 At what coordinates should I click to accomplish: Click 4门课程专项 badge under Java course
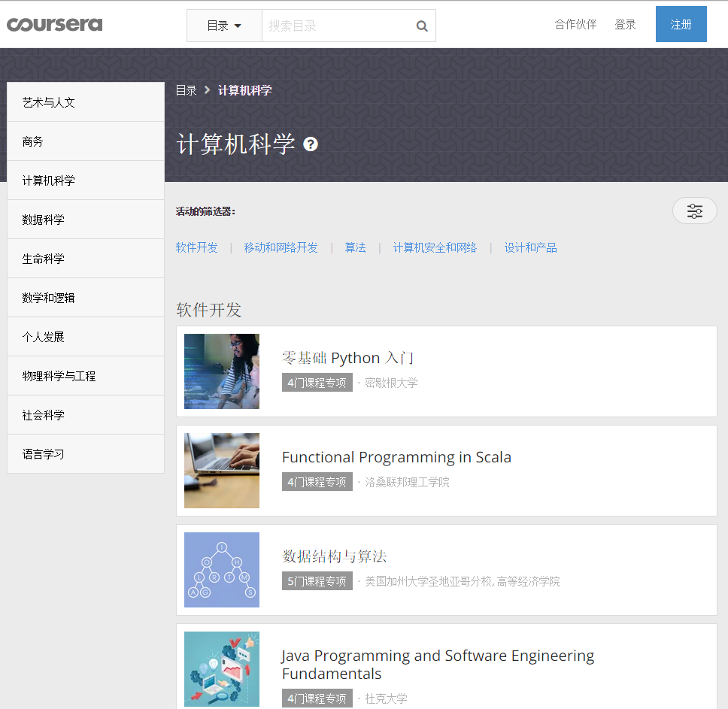tap(317, 698)
